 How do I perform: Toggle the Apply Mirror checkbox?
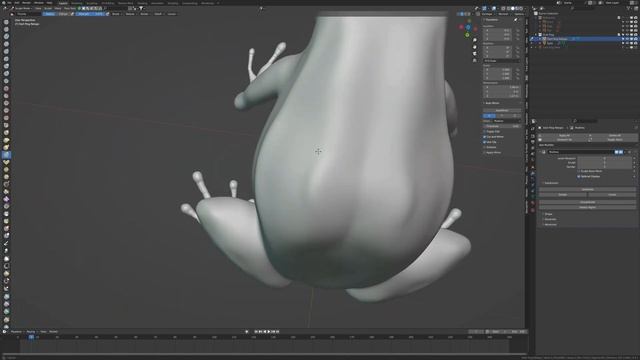tap(484, 152)
